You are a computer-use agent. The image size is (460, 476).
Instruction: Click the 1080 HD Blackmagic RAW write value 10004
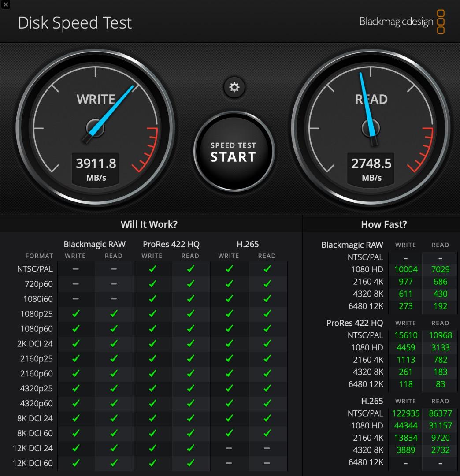click(405, 269)
